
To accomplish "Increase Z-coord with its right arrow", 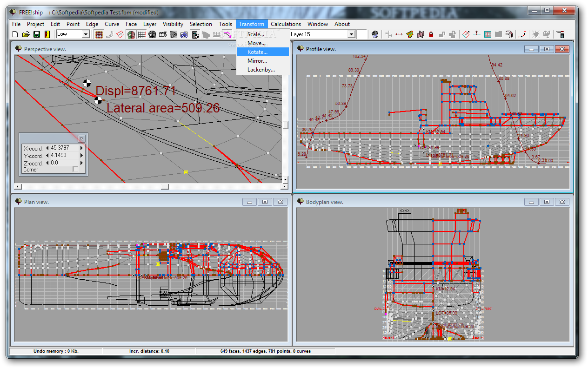I will coord(82,163).
